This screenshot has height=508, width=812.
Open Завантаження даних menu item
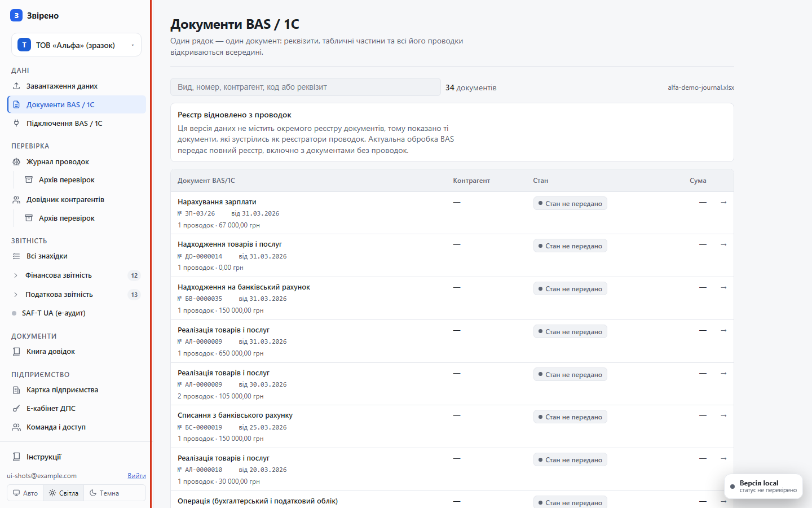(77, 86)
